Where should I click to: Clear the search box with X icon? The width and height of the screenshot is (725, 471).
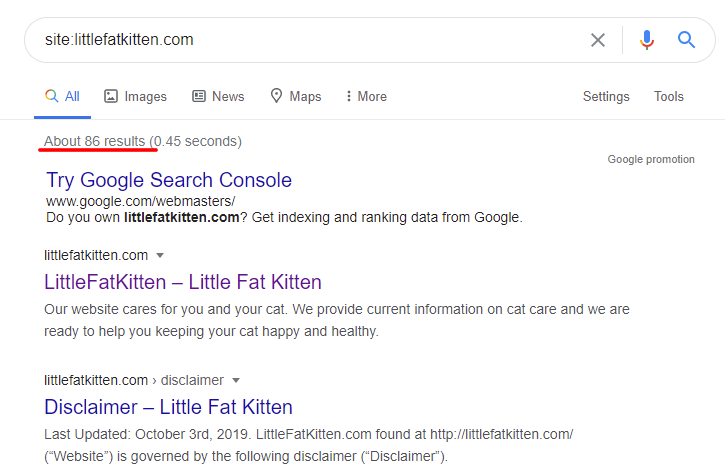tap(598, 40)
